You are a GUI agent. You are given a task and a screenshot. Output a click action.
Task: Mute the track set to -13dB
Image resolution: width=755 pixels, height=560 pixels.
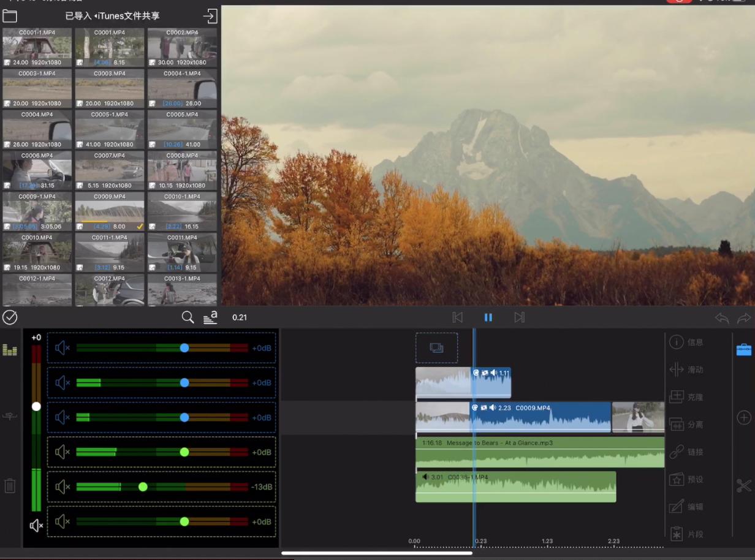(62, 487)
